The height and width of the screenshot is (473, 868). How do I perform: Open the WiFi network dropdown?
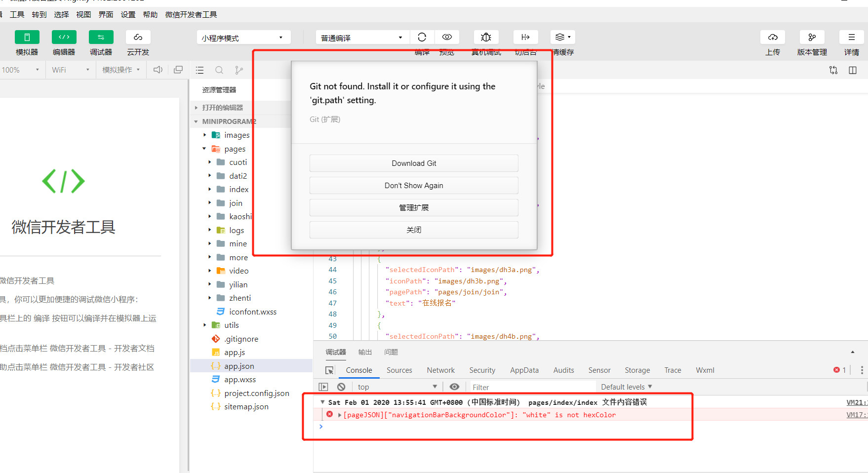71,70
